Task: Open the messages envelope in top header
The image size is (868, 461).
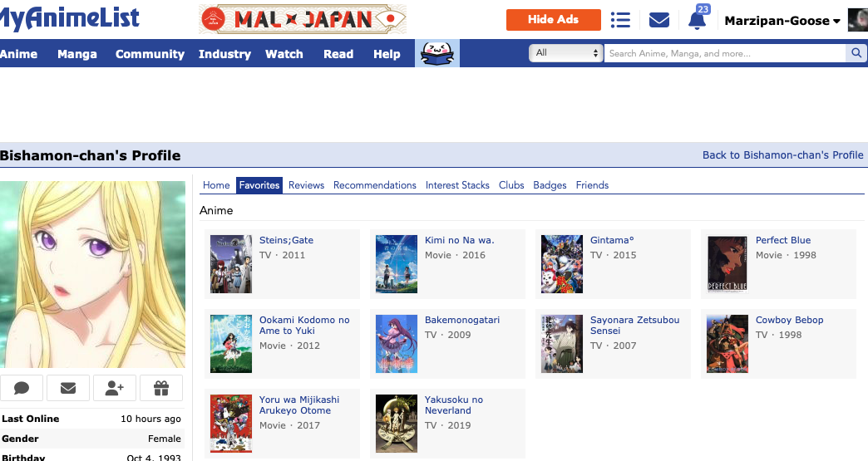Action: pyautogui.click(x=659, y=20)
